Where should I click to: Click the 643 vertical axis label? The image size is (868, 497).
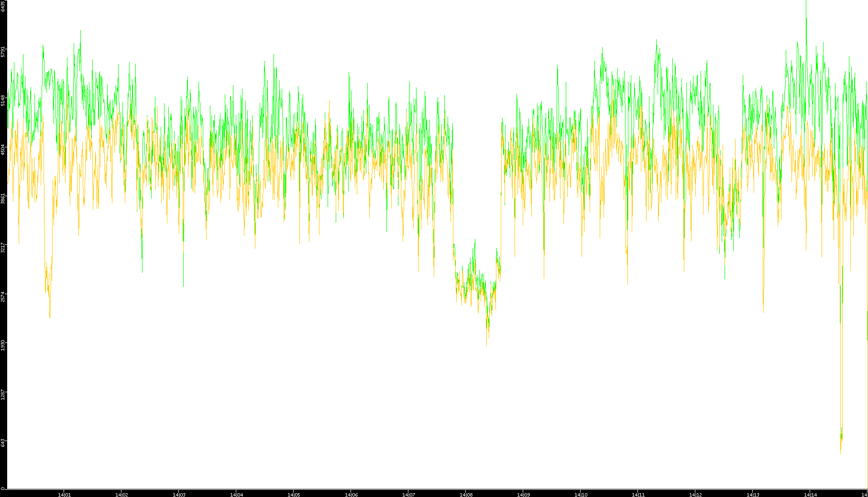[3, 443]
